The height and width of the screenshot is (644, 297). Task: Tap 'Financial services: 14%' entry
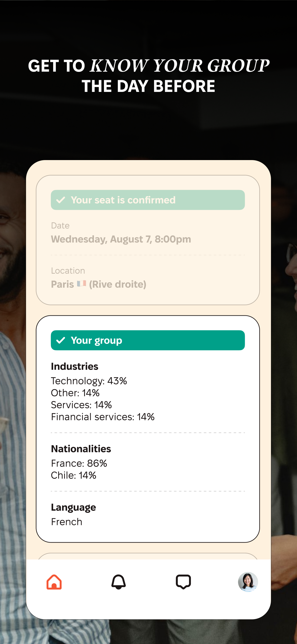pos(102,417)
